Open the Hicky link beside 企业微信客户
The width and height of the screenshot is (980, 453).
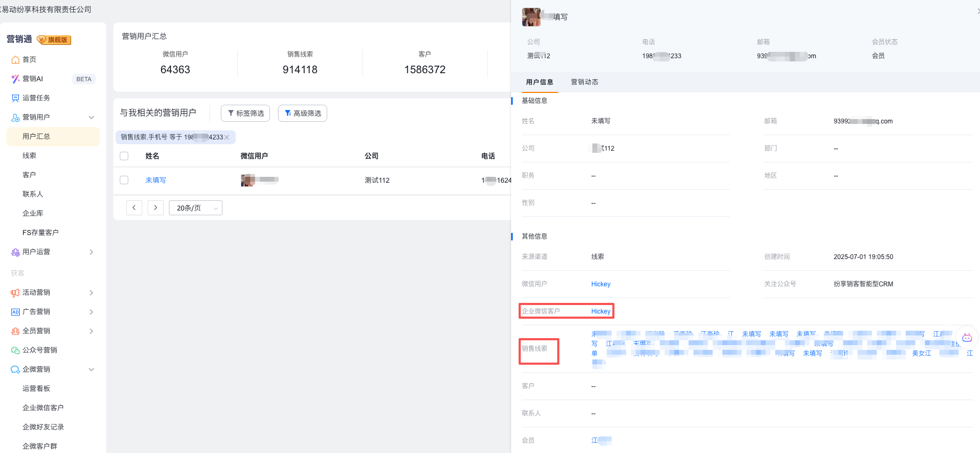pos(600,311)
